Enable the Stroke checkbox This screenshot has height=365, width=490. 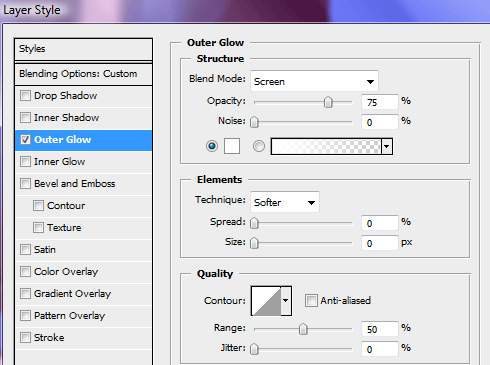coord(25,338)
